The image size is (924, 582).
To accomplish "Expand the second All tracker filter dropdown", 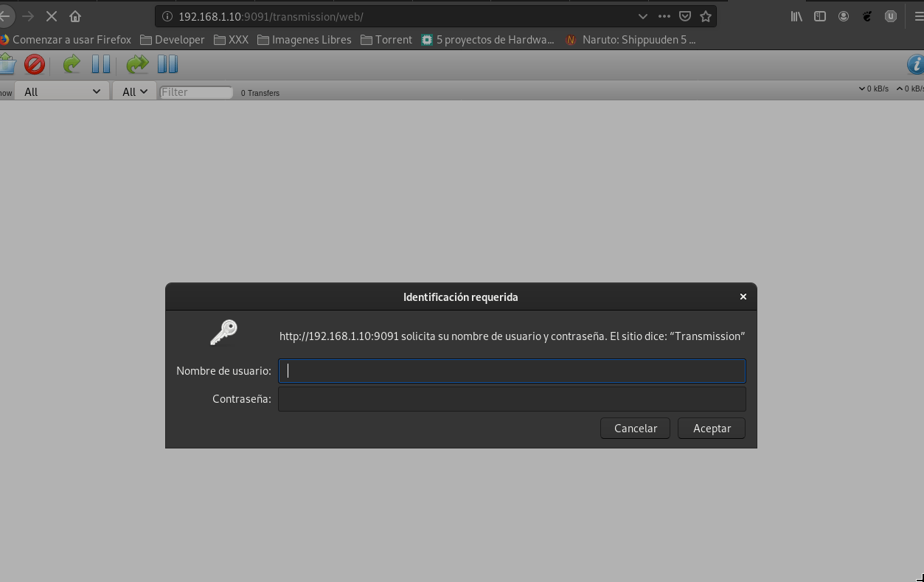I will [x=134, y=91].
